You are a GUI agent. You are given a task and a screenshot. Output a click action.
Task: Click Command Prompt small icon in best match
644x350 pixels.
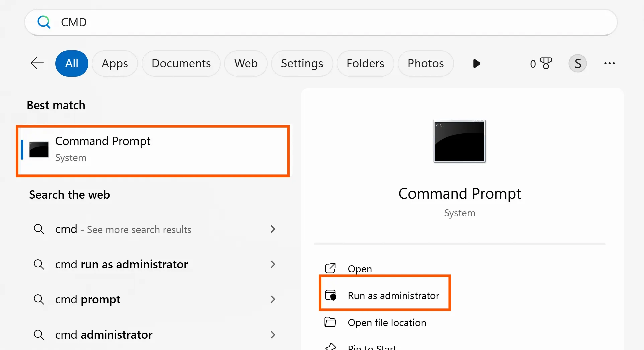click(39, 149)
